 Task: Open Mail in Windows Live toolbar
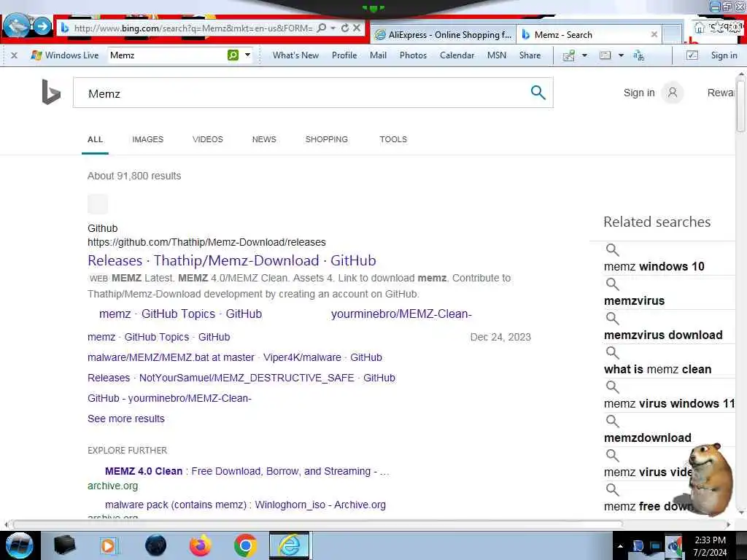378,55
